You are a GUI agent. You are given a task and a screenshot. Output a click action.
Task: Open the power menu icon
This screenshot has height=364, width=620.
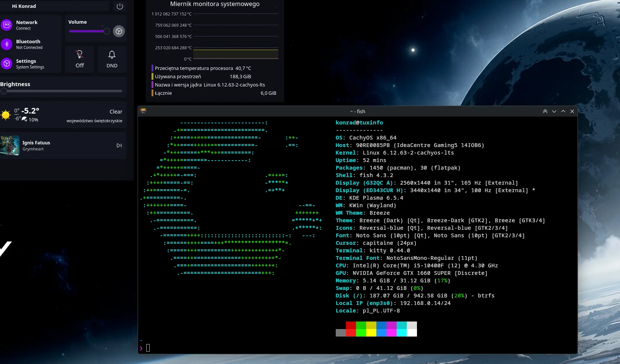click(x=120, y=6)
